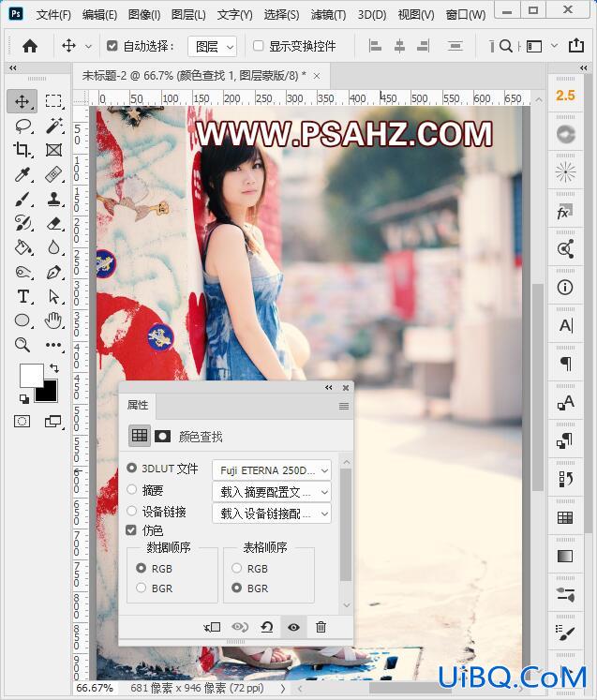The image size is (597, 700).
Task: Select the Magic Wand tool
Action: [x=53, y=127]
